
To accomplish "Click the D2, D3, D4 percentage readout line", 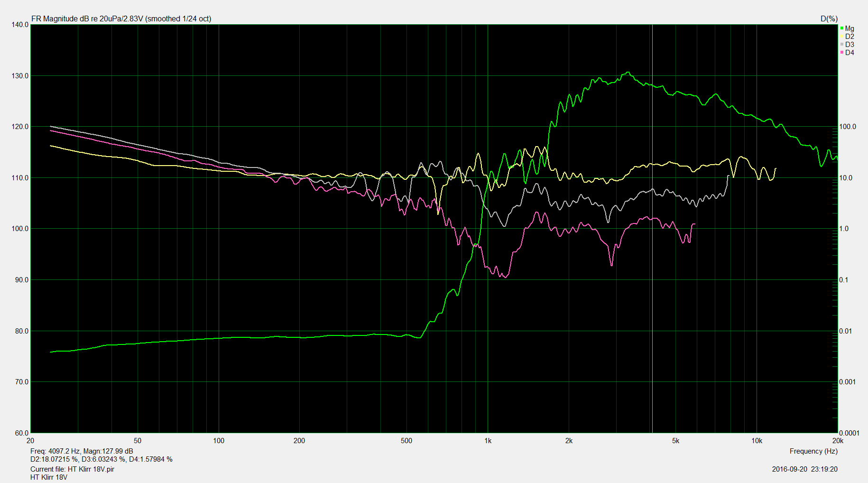I will pos(101,459).
